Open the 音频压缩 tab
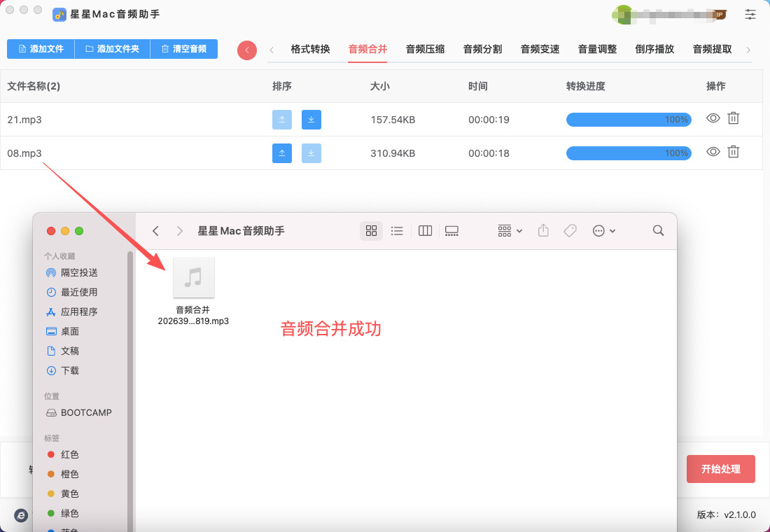The image size is (770, 532). click(x=426, y=49)
